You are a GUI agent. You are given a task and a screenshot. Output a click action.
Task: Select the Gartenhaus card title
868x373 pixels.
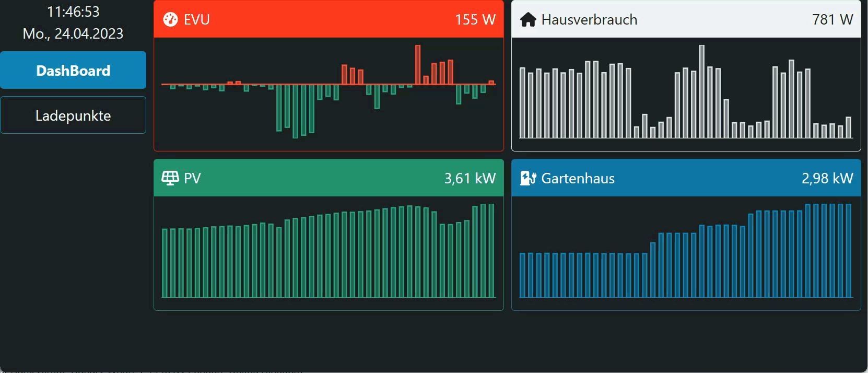point(578,178)
